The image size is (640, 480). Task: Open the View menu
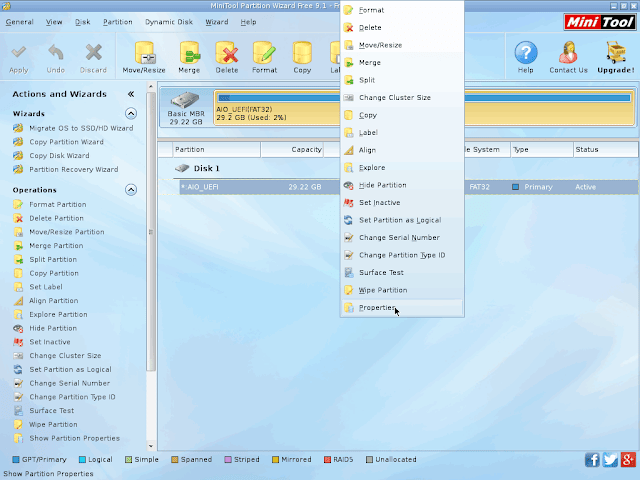tap(54, 22)
